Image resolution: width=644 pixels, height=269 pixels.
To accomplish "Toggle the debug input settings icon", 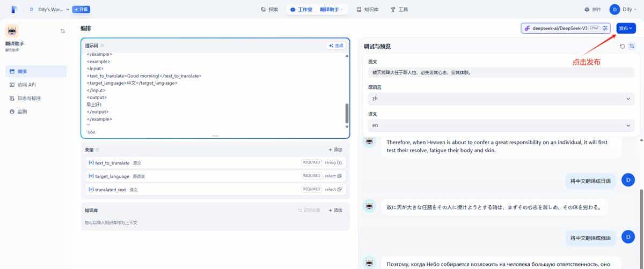I will pos(632,46).
